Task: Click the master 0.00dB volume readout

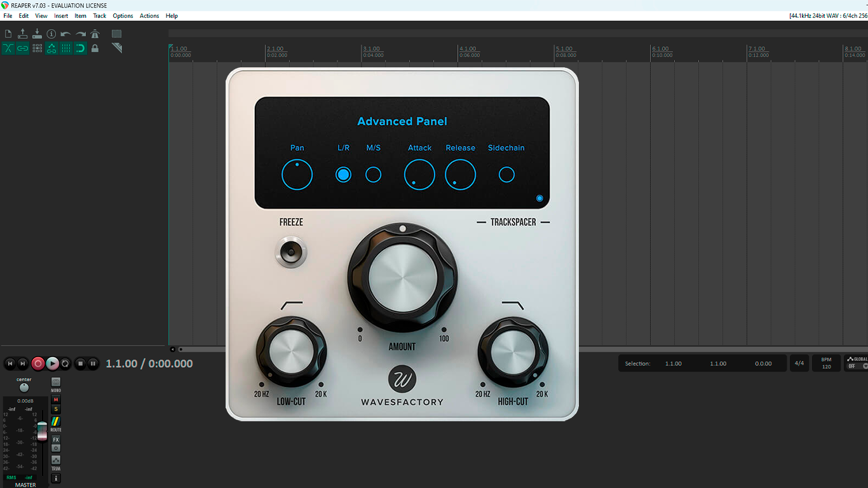Action: [x=25, y=401]
